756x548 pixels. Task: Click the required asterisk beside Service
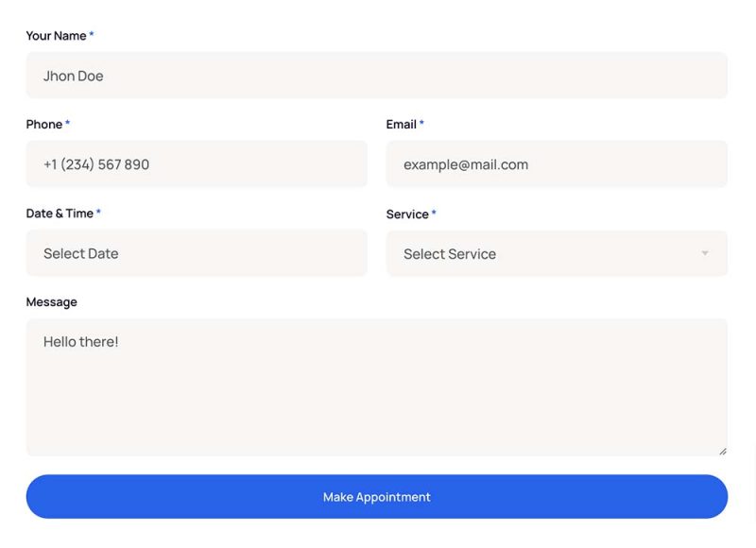[x=434, y=214]
